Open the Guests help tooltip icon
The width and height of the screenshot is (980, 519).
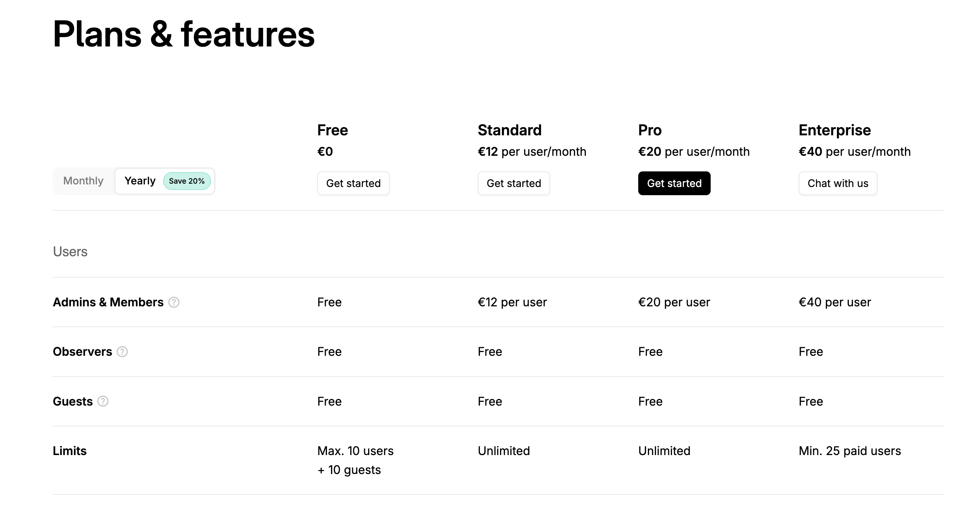pyautogui.click(x=103, y=402)
